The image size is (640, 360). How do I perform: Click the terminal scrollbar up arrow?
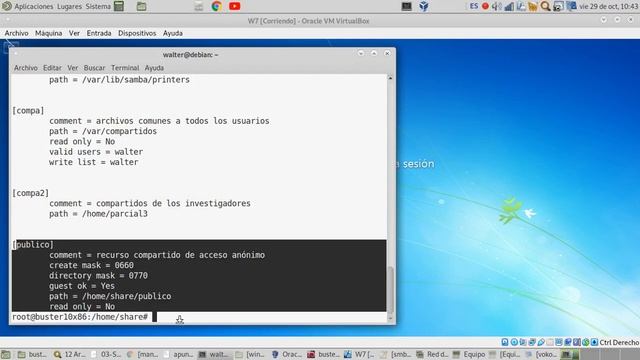pos(390,78)
